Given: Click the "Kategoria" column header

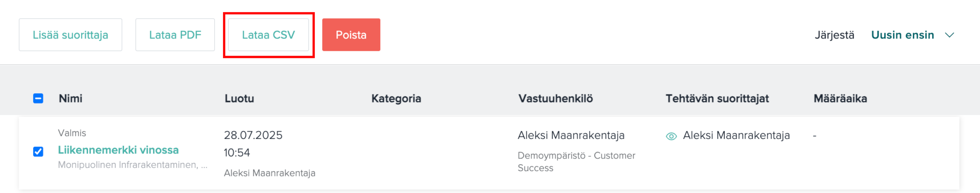Looking at the screenshot, I should tap(396, 98).
